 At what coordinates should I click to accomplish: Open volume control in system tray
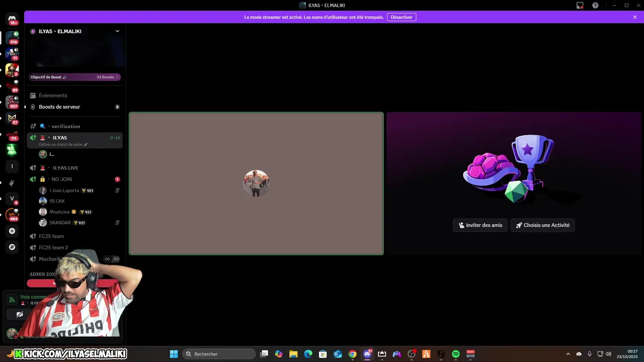(609, 354)
